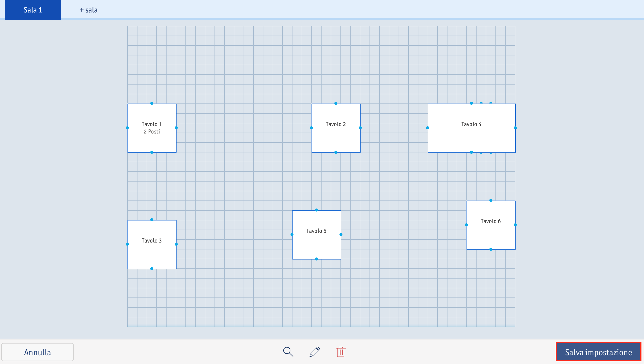Select the Tavolo 2 table

336,128
